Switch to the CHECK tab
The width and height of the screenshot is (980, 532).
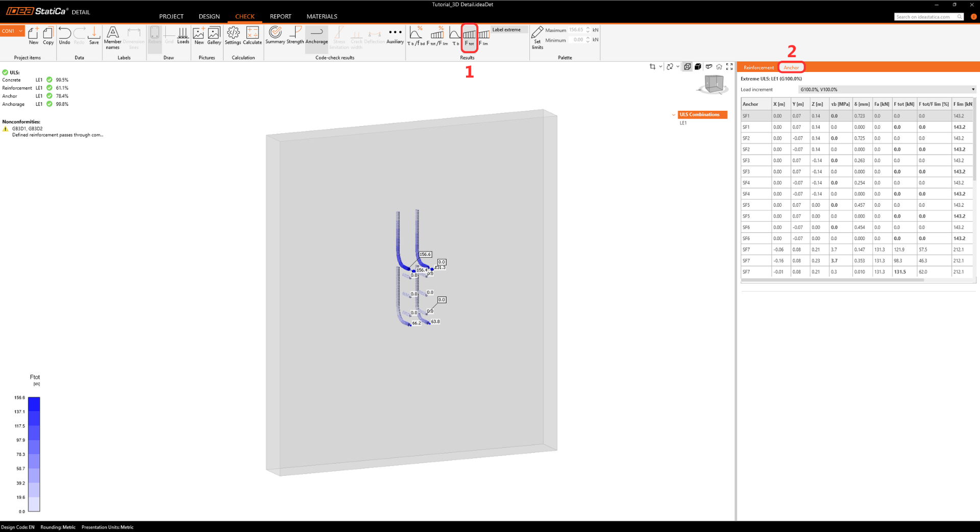pyautogui.click(x=245, y=16)
